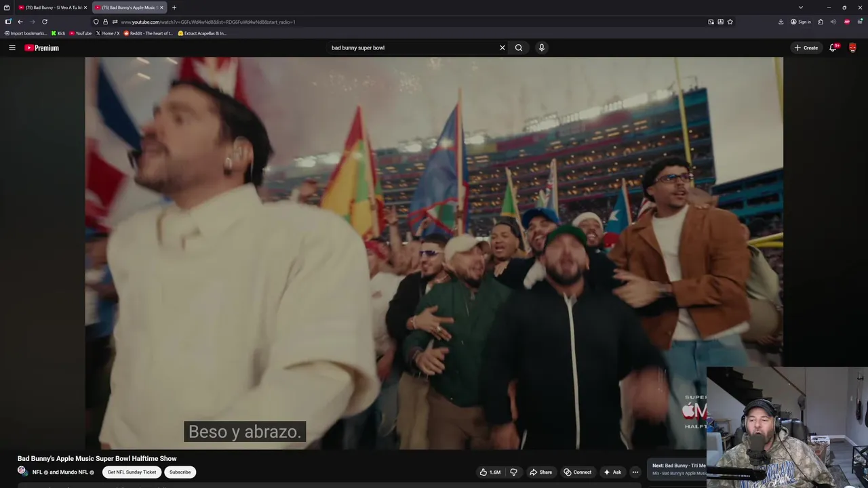Toggle picture-in-picture from address bar
868x488 pixels.
coord(711,22)
